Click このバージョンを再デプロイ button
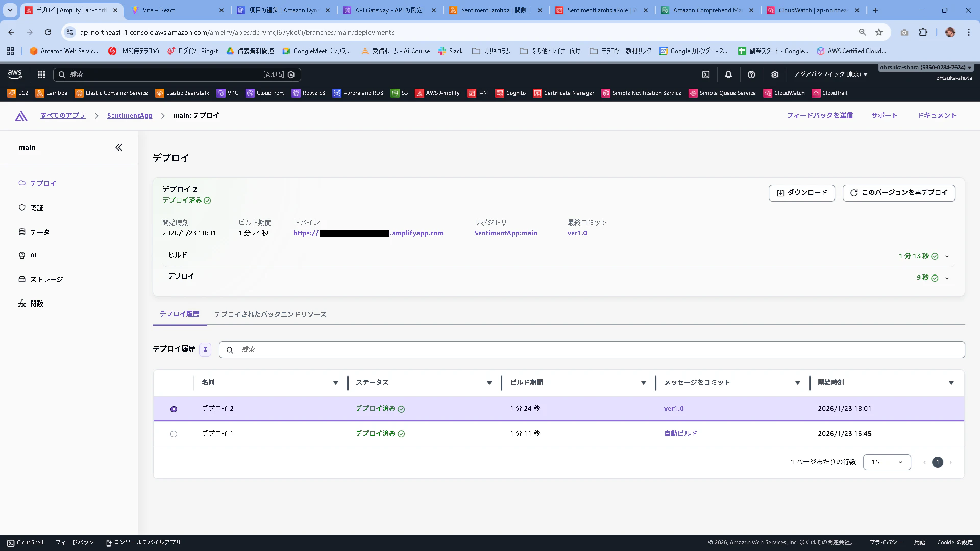 (x=898, y=193)
